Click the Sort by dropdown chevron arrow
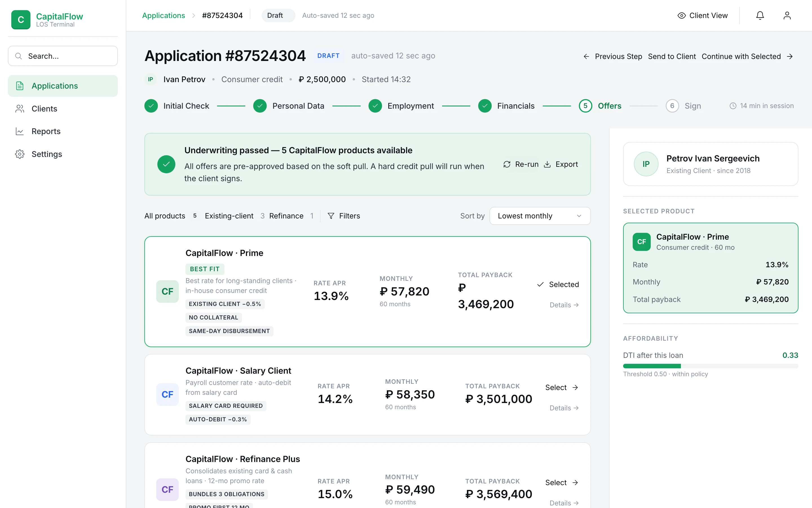The width and height of the screenshot is (812, 508). click(x=579, y=216)
